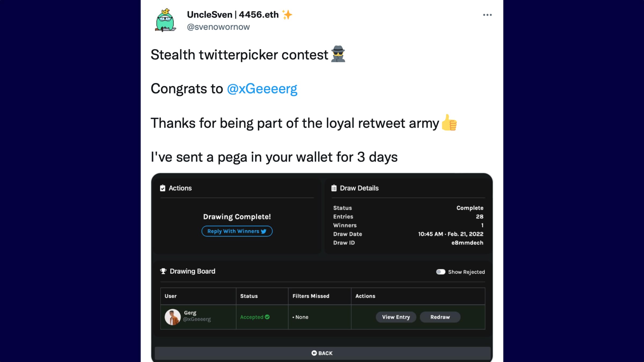Open the @xGeeeerg mention link
The width and height of the screenshot is (644, 362).
pos(262,89)
